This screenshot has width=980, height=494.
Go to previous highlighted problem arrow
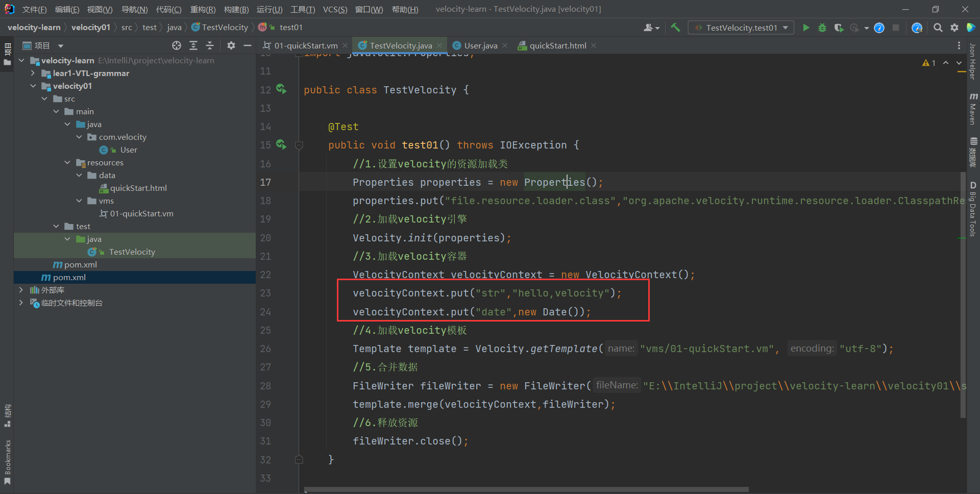(x=946, y=63)
